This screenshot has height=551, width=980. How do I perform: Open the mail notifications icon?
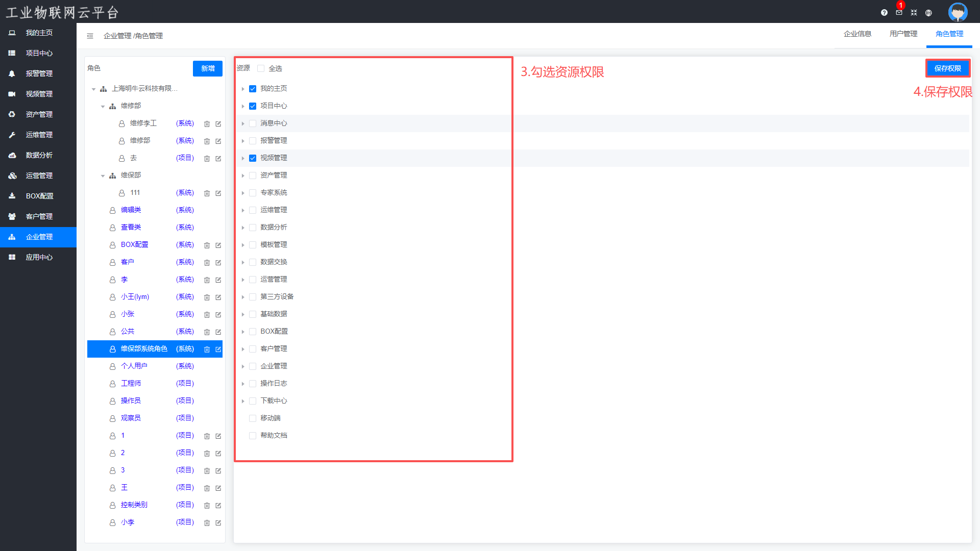[899, 13]
